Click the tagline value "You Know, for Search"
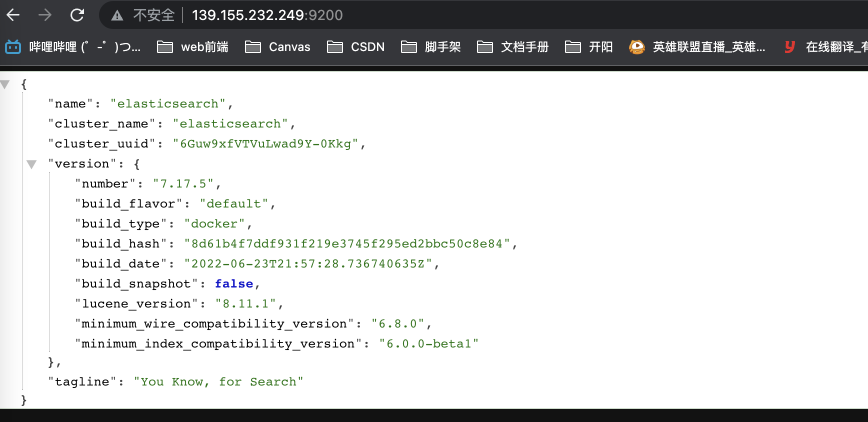The height and width of the screenshot is (422, 868). (218, 382)
